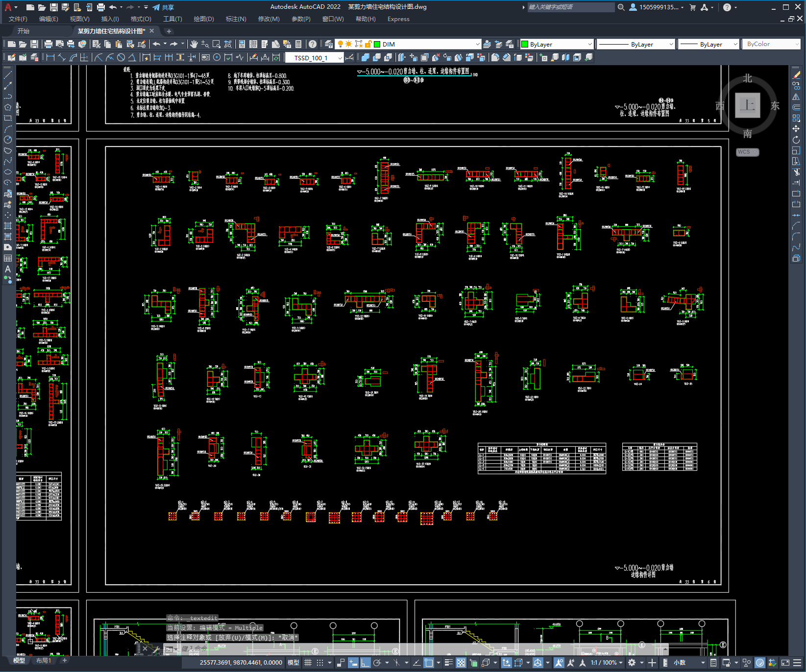
Task: Open the TSSD_100_1 dimension style dropdown
Action: [314, 58]
